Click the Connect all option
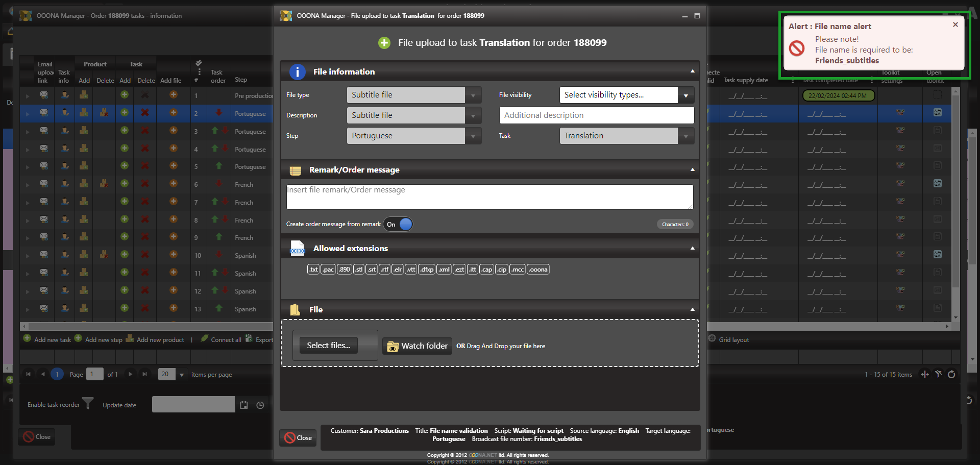The image size is (980, 465). [x=226, y=340]
